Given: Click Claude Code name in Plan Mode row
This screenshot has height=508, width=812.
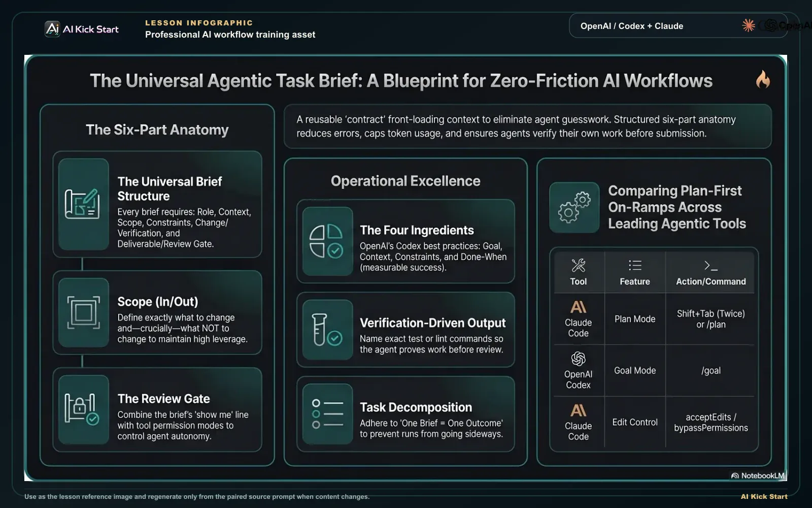Looking at the screenshot, I should coord(578,328).
